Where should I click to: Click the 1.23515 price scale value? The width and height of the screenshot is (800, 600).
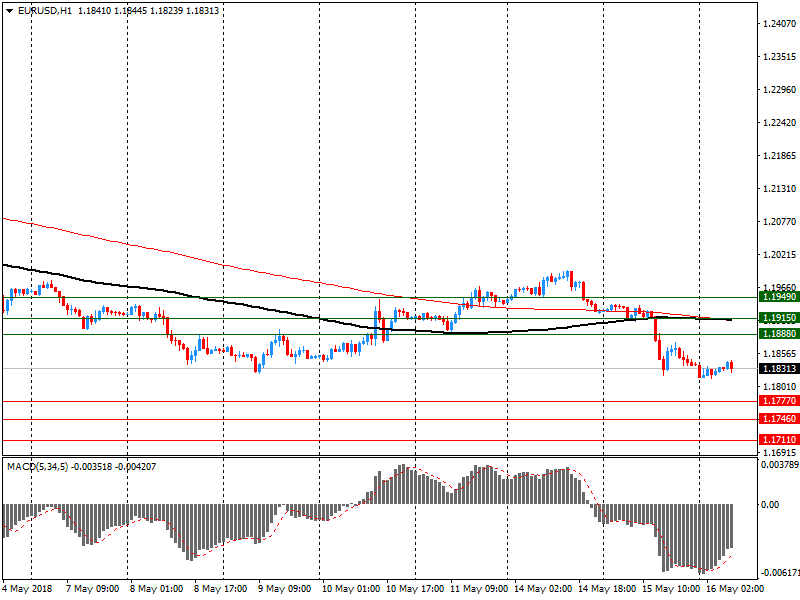point(780,57)
